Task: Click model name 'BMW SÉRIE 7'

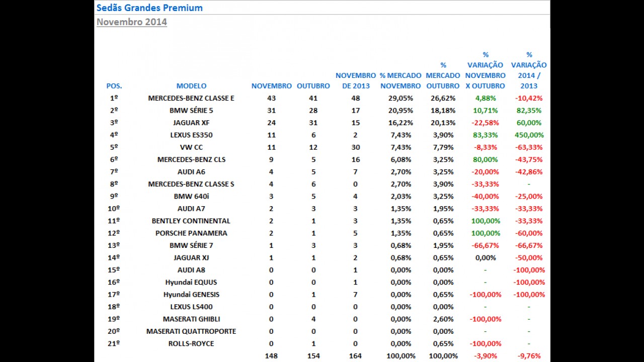Action: pyautogui.click(x=191, y=245)
